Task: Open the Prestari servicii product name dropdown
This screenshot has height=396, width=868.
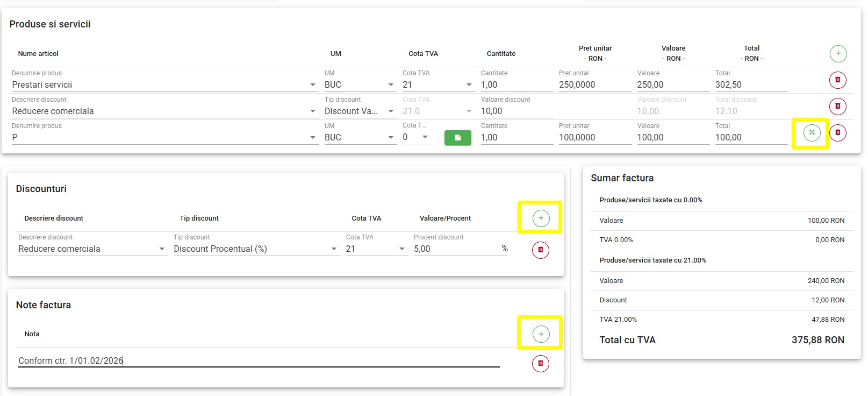Action: [x=312, y=85]
